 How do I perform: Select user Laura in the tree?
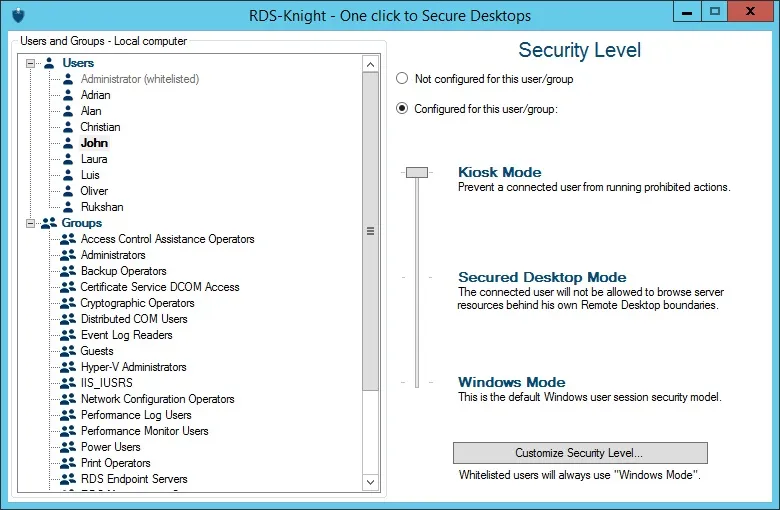click(x=94, y=159)
